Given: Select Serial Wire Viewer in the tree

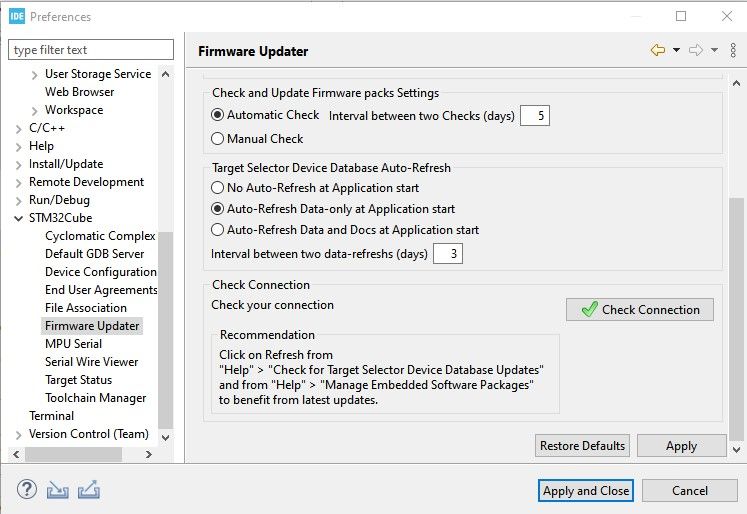Looking at the screenshot, I should point(91,362).
